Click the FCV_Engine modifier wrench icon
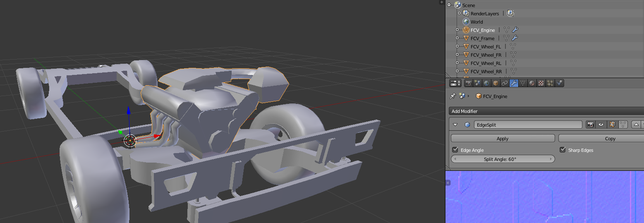644x223 pixels. click(x=515, y=30)
